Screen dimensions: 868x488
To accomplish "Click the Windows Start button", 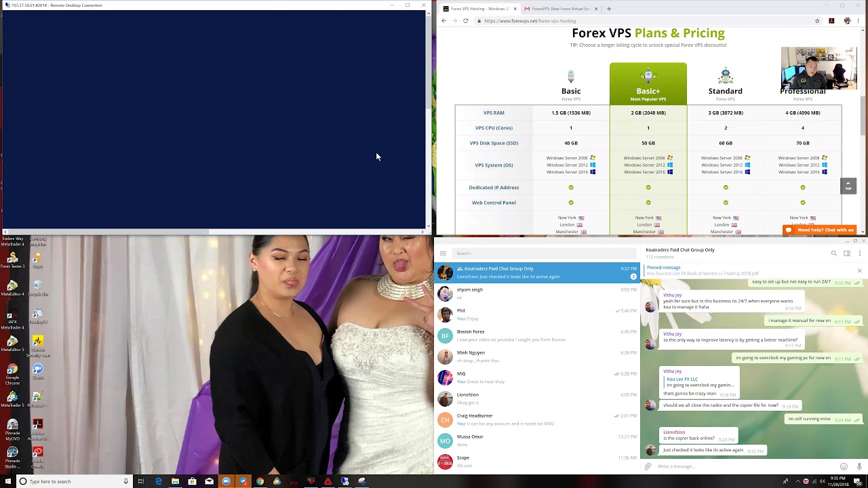I will [x=7, y=481].
